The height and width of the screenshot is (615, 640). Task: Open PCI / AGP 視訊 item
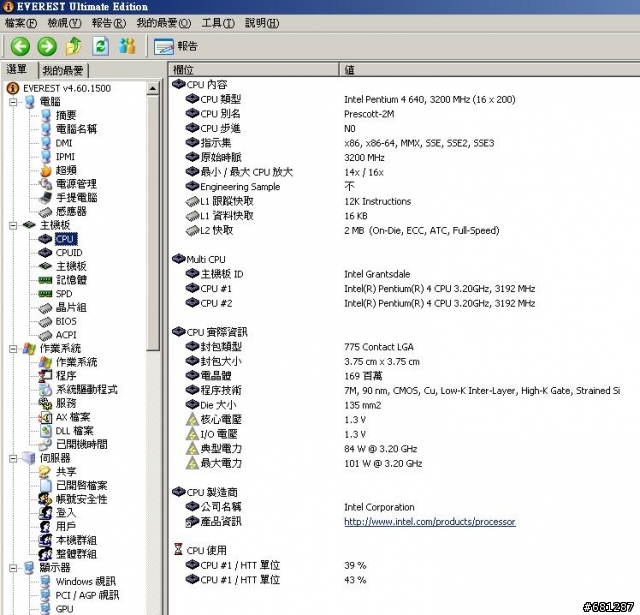point(87,595)
